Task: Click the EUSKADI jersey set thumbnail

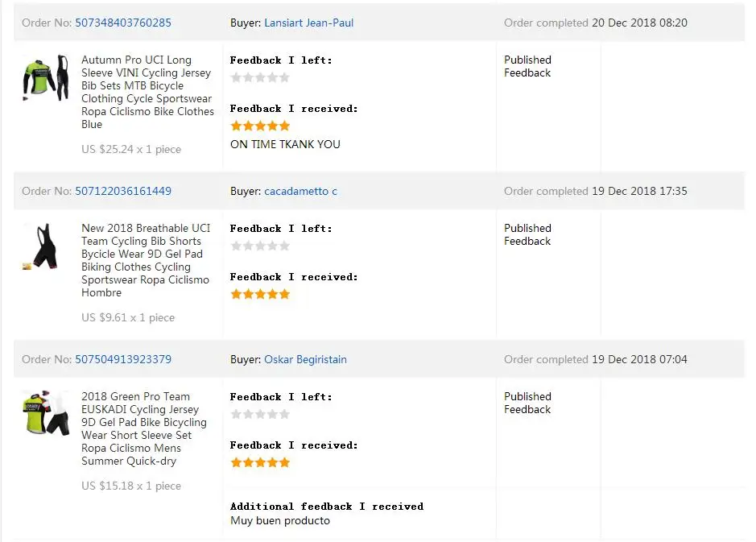Action: click(46, 413)
